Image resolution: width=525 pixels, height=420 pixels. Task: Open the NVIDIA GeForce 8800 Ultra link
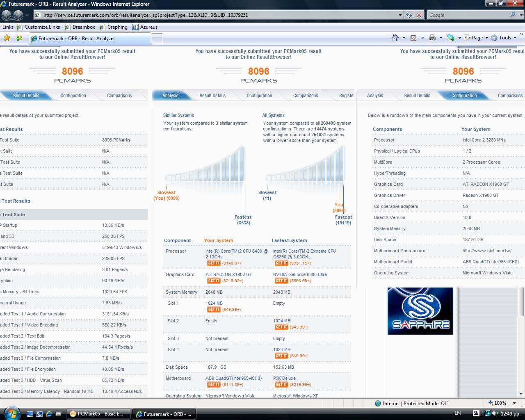(x=300, y=274)
